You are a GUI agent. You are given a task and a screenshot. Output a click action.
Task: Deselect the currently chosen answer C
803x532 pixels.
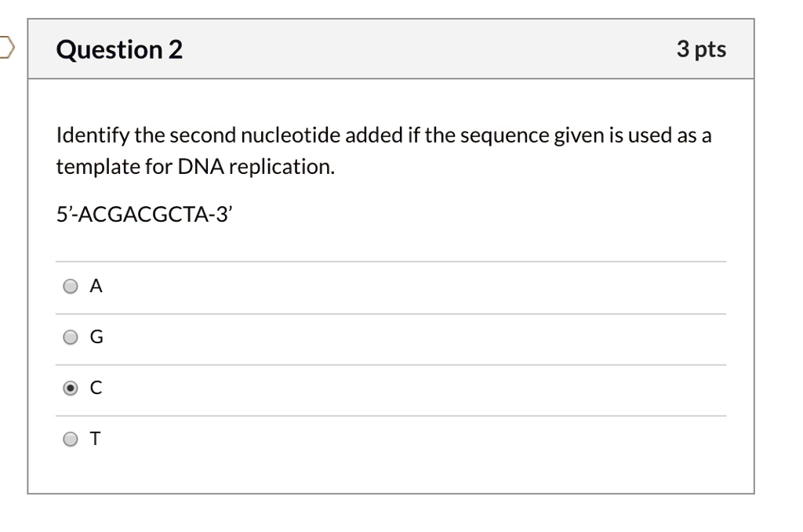pos(70,388)
